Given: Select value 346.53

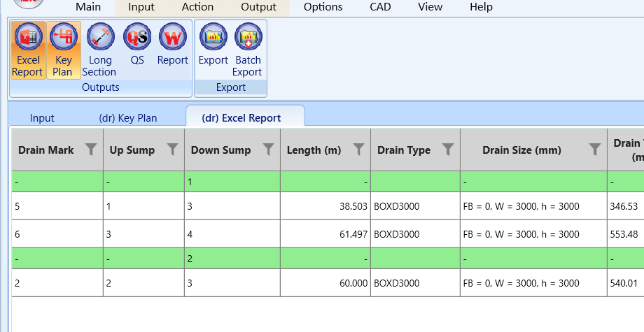Looking at the screenshot, I should (624, 206).
